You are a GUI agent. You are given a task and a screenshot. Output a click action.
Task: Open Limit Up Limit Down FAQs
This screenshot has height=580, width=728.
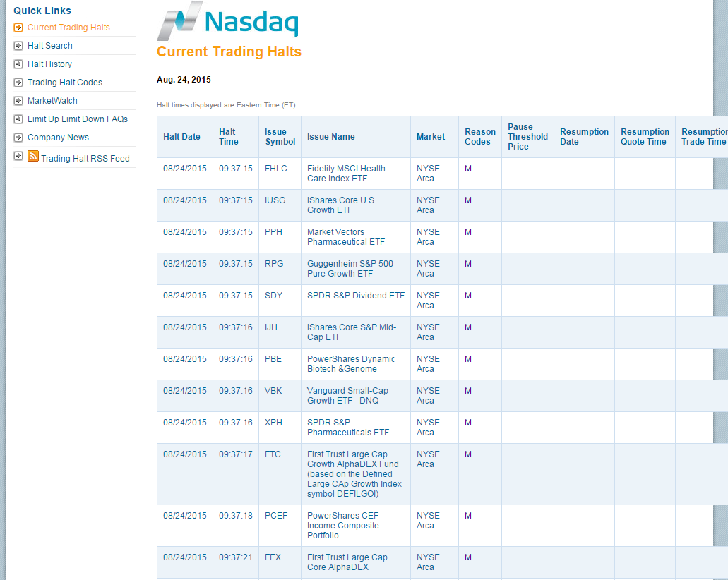pos(78,119)
